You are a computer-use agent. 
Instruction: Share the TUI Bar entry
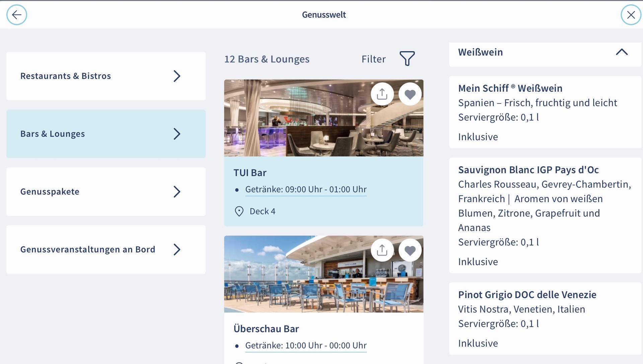pyautogui.click(x=382, y=94)
